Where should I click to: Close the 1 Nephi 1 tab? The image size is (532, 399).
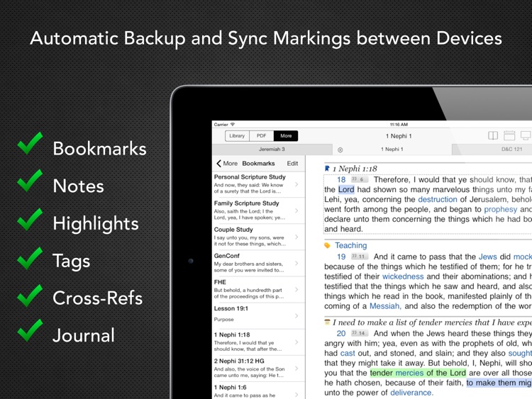pos(340,150)
